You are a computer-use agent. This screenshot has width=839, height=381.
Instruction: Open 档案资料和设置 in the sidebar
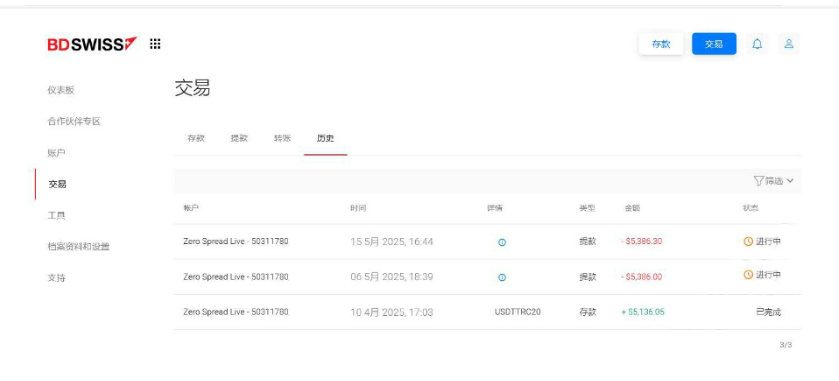79,247
